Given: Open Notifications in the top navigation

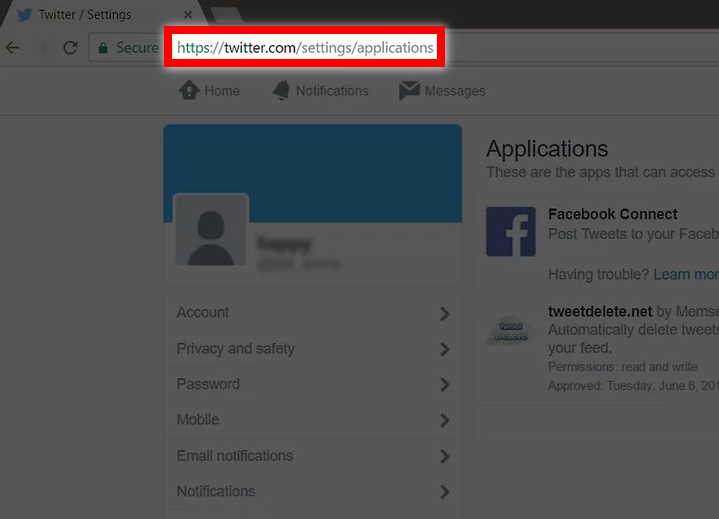Looking at the screenshot, I should click(x=321, y=90).
